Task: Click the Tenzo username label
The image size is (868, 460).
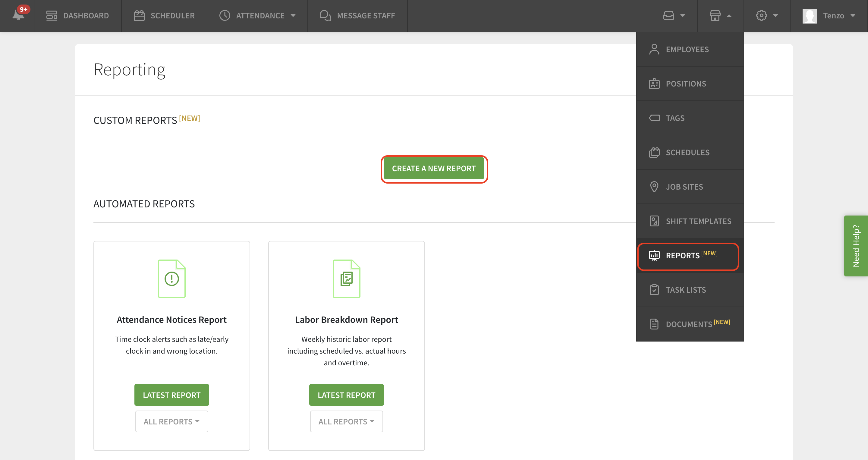Action: click(834, 16)
